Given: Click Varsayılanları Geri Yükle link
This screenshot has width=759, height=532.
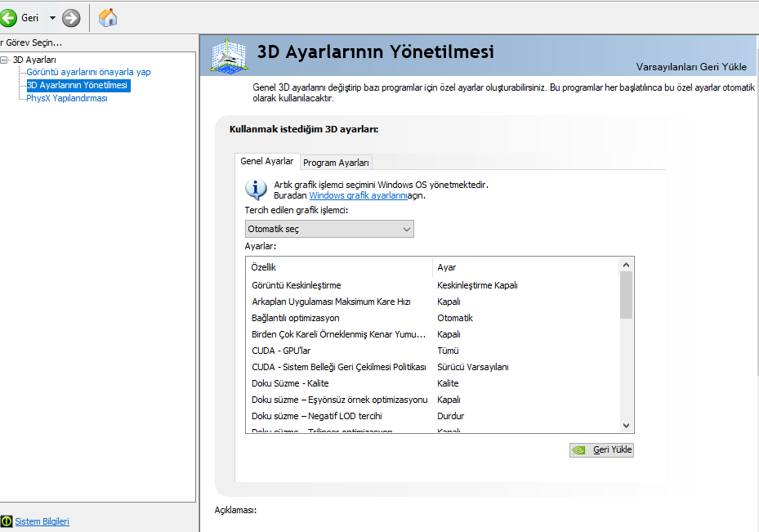Looking at the screenshot, I should [x=690, y=67].
